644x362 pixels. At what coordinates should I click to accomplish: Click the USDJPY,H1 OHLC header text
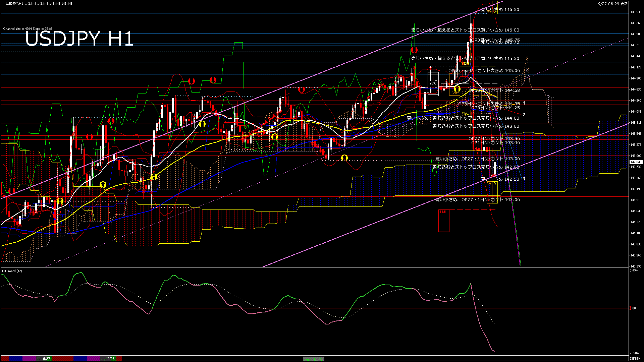[39, 3]
